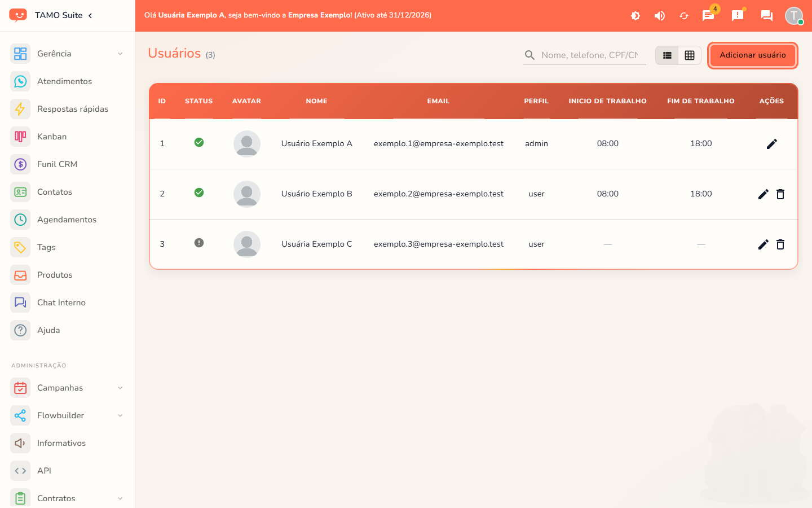
Task: Go to Kanban page
Action: (x=68, y=137)
